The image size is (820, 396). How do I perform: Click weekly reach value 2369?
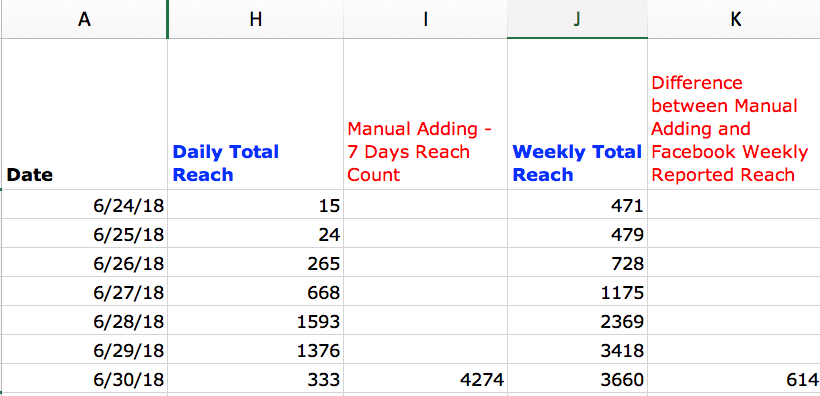point(577,320)
